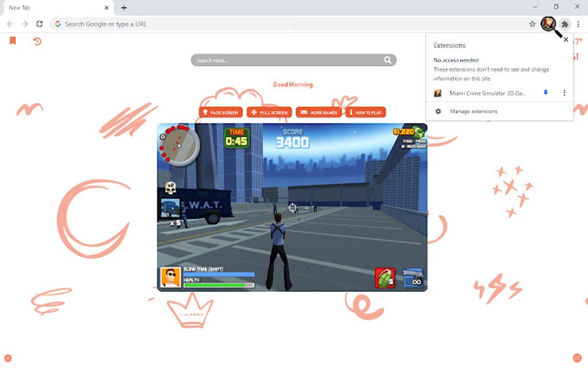Screen dimensions: 588x368
Task: Click the game preview thumbnail
Action: (292, 207)
